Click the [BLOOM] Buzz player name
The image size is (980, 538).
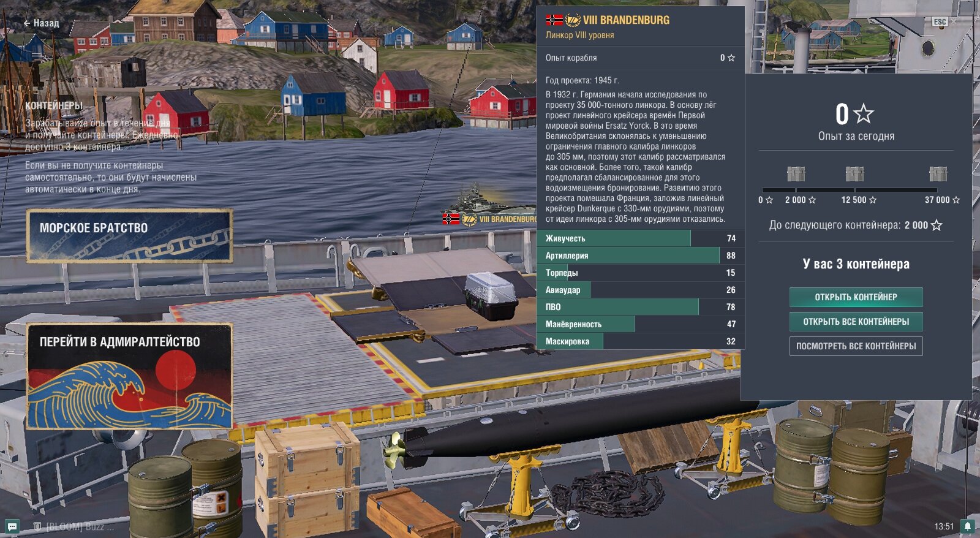tap(80, 526)
